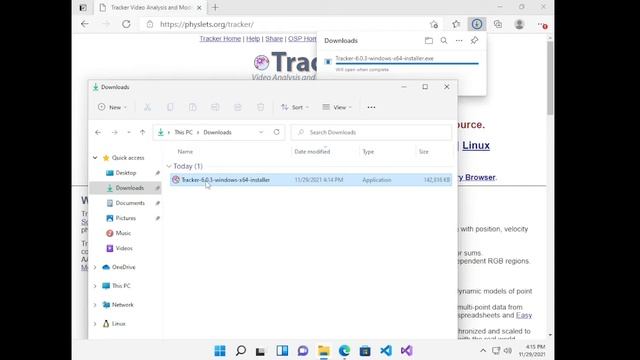Open File Explorer from the taskbar
The width and height of the screenshot is (640, 360).
point(324,351)
